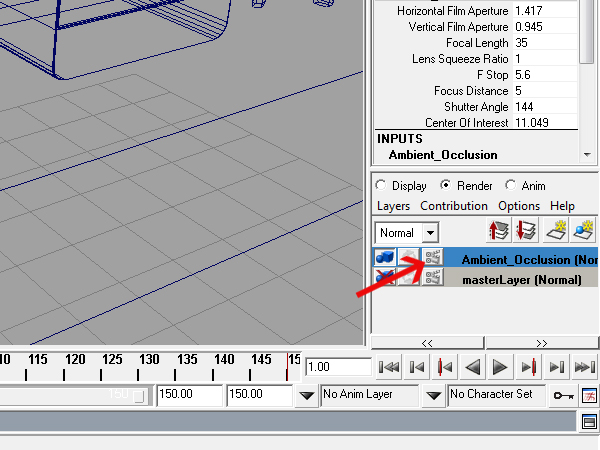This screenshot has width=600, height=450.
Task: Select the masterLayer render layer
Action: pos(522,280)
